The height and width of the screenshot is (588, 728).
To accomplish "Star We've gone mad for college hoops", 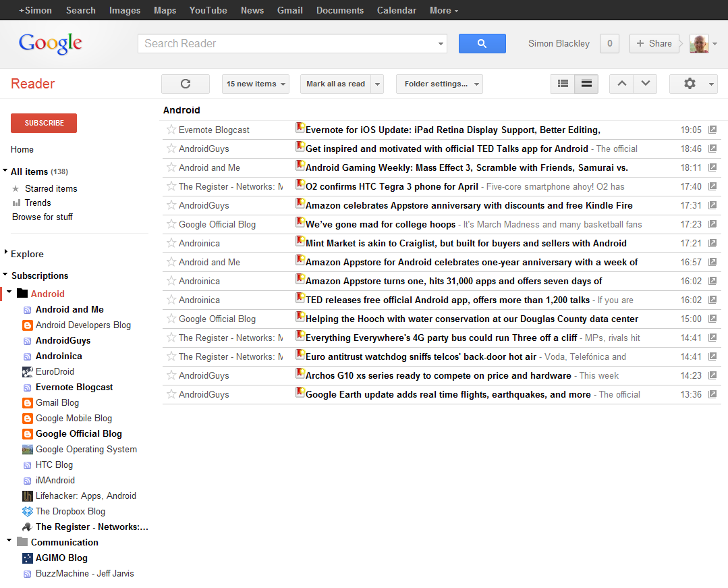I will (x=171, y=224).
